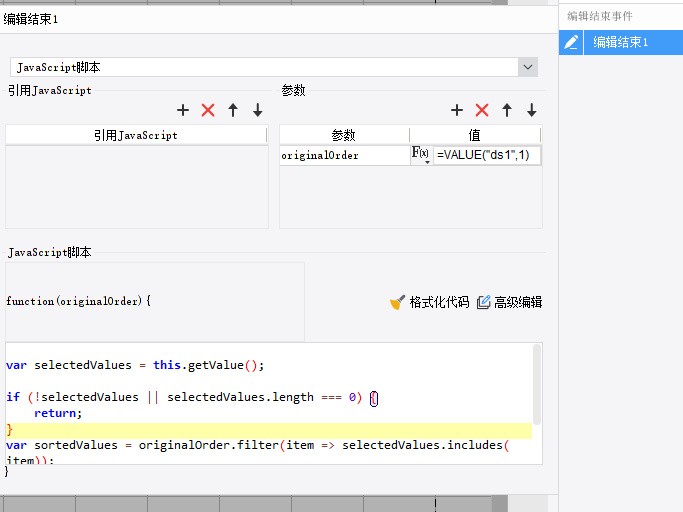Viewport: 683px width, 512px height.
Task: Click the 格式化代码 button
Action: point(430,302)
